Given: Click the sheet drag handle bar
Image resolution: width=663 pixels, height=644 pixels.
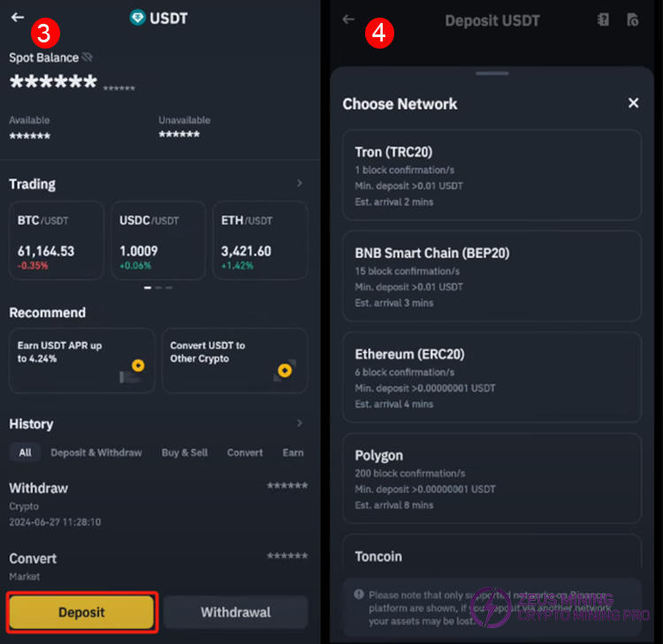Looking at the screenshot, I should click(x=492, y=73).
